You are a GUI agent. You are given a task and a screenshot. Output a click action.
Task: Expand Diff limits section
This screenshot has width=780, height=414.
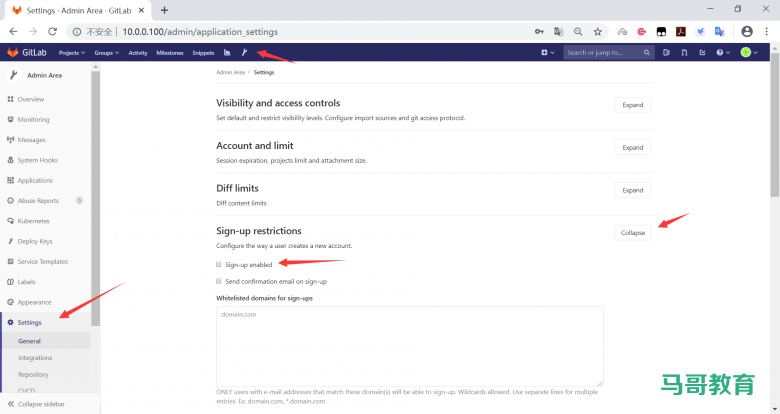point(632,190)
